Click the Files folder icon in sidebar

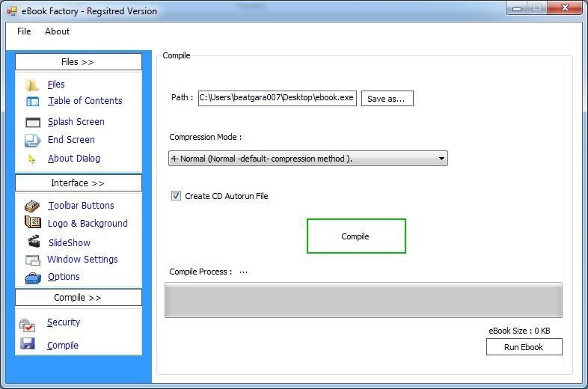(x=33, y=85)
